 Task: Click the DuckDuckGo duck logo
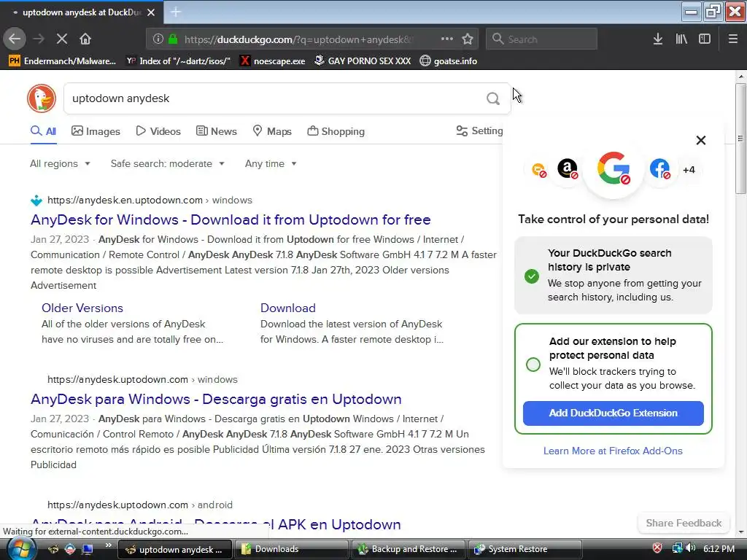pyautogui.click(x=42, y=98)
